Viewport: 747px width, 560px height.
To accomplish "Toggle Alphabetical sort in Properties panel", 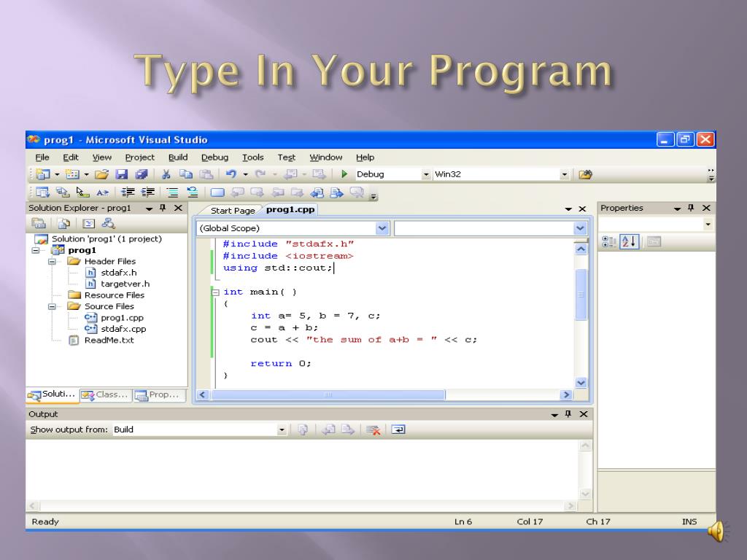I will click(629, 242).
